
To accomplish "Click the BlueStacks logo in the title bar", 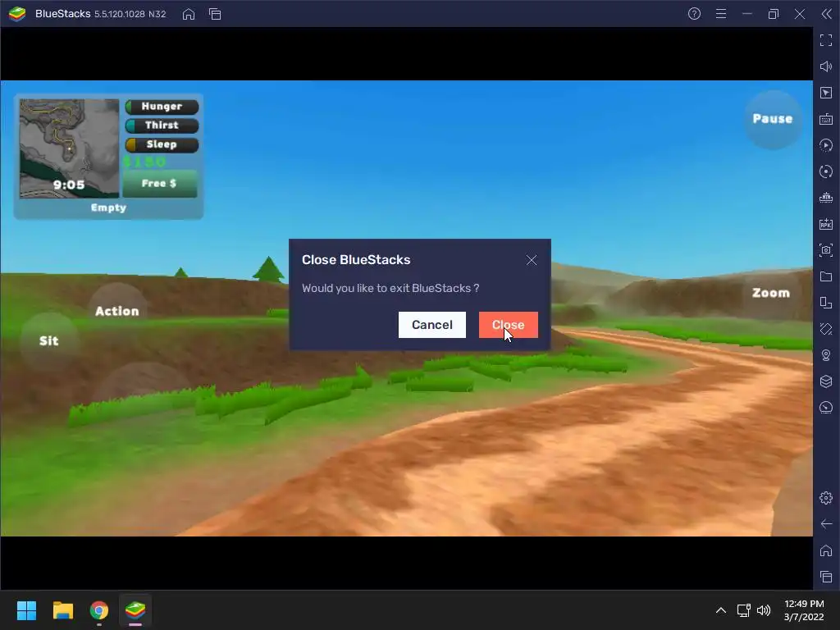I will click(x=17, y=14).
